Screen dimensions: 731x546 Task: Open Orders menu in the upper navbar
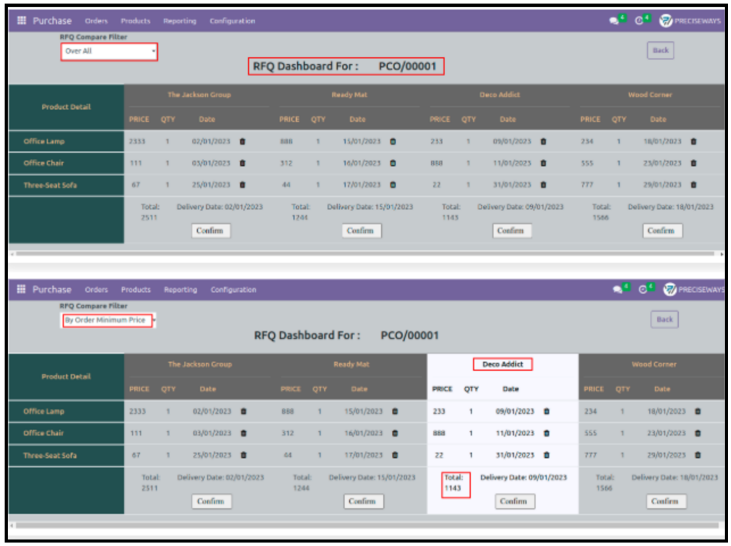point(96,21)
